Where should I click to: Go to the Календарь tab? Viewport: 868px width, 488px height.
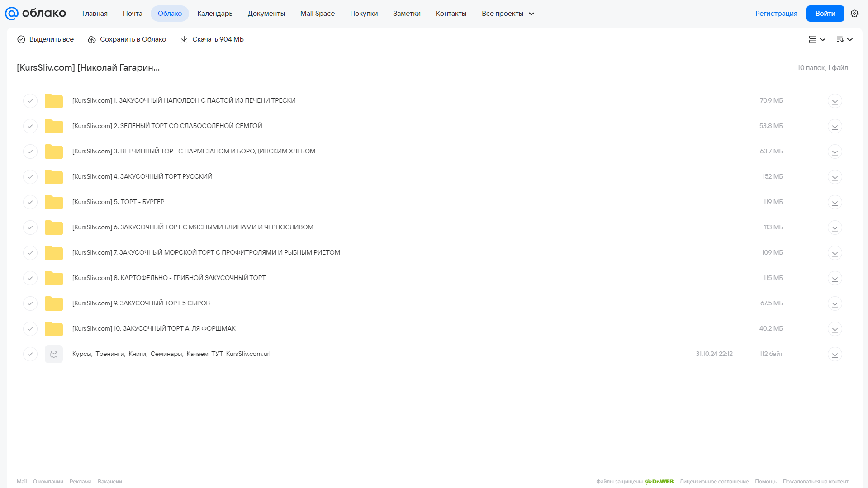tap(215, 14)
